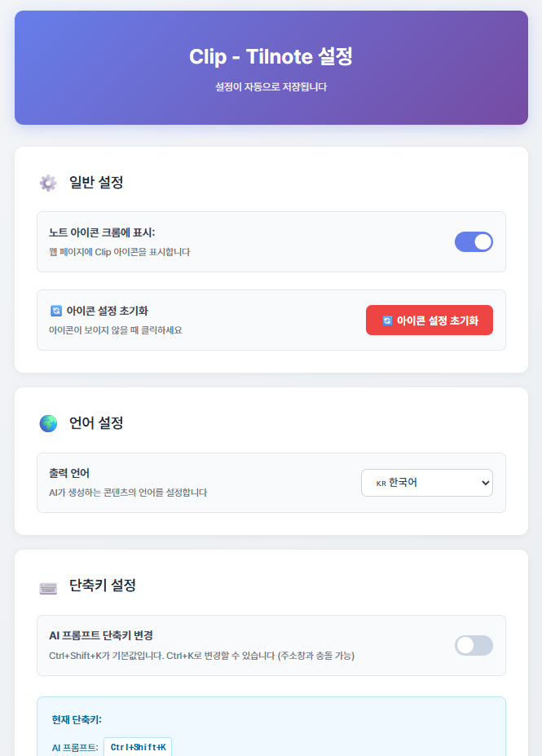Click the gear icon beside 일반 설정
This screenshot has height=756, width=542.
[48, 183]
